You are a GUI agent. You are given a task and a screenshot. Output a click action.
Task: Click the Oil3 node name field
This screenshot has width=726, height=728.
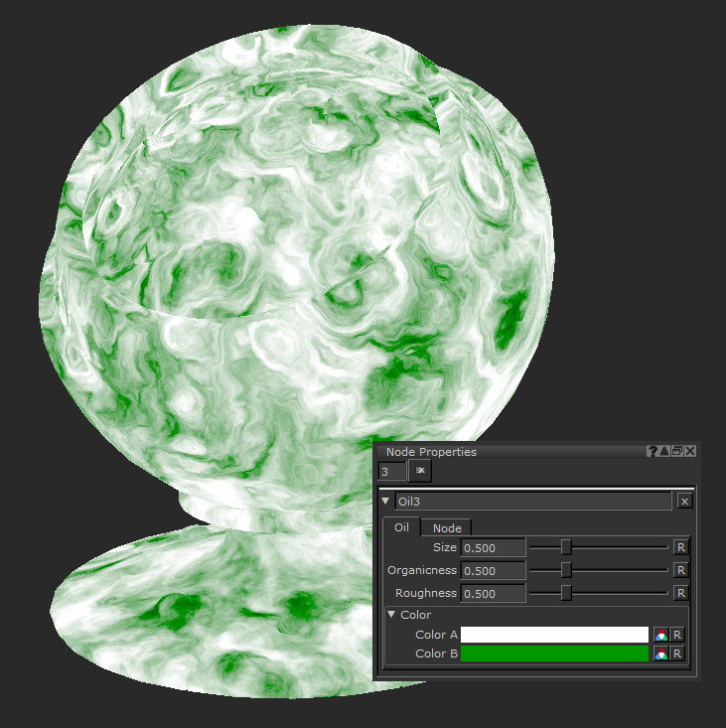pos(533,502)
